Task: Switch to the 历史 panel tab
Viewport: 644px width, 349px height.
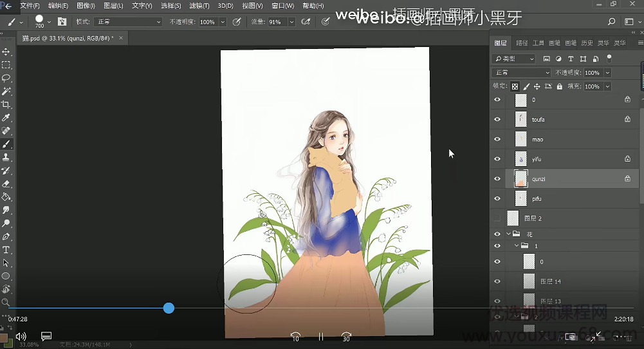Action: (x=587, y=43)
